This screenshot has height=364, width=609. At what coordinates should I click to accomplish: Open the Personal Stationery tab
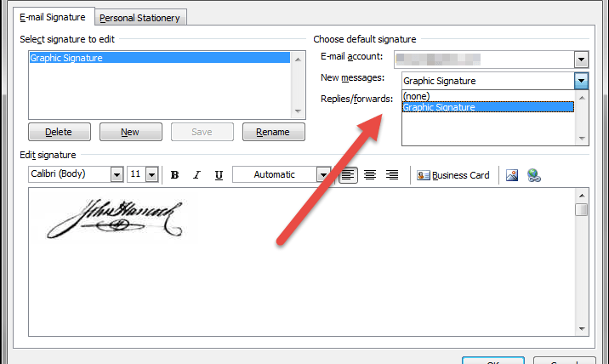coord(139,18)
